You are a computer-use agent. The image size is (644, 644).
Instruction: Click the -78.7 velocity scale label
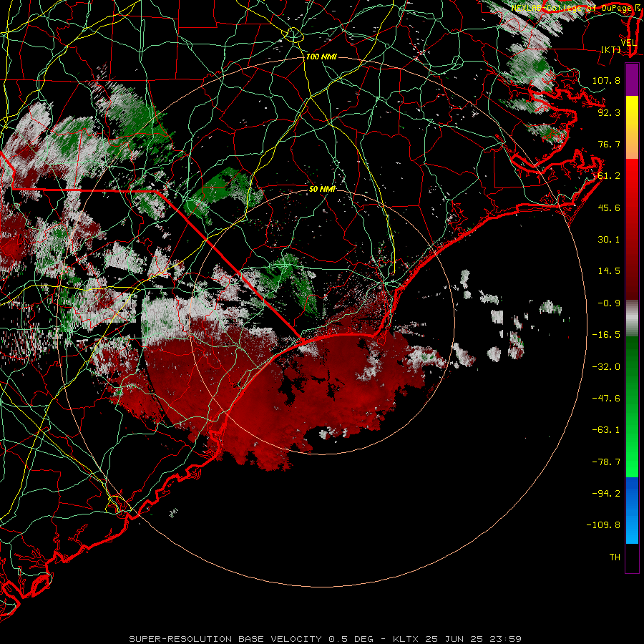(x=606, y=462)
